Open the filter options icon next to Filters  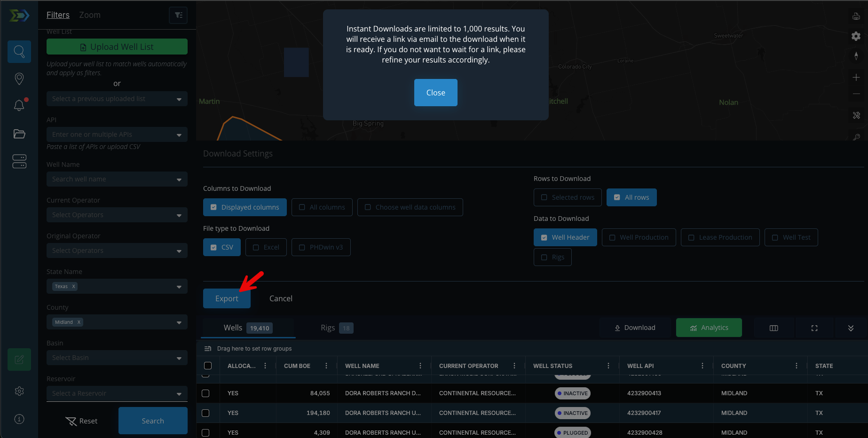[x=178, y=15]
